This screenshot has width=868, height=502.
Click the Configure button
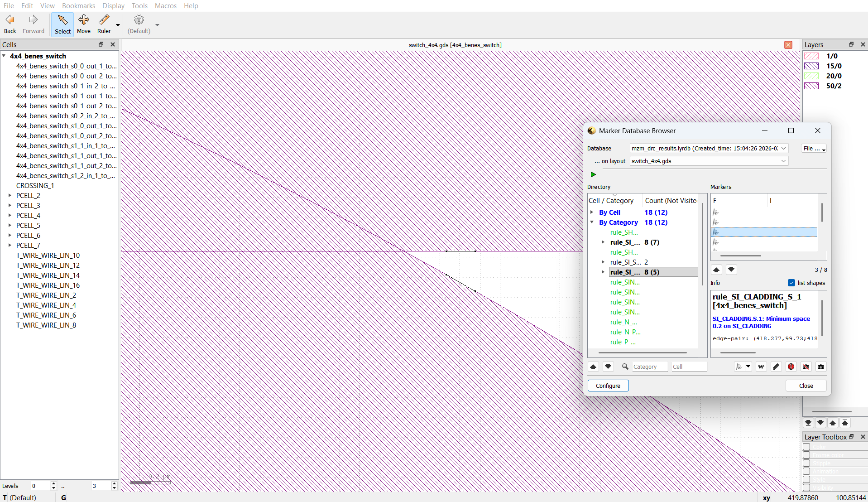(x=608, y=386)
